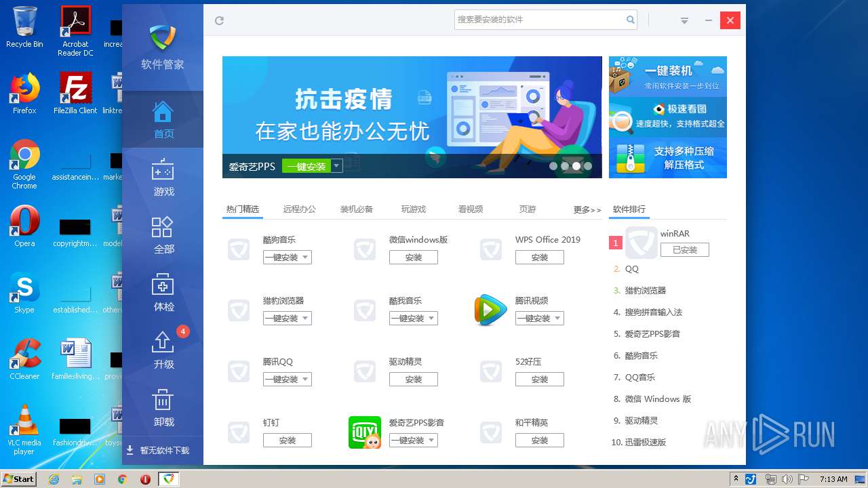Click the Start button
Screen dimensions: 868x488
19,479
